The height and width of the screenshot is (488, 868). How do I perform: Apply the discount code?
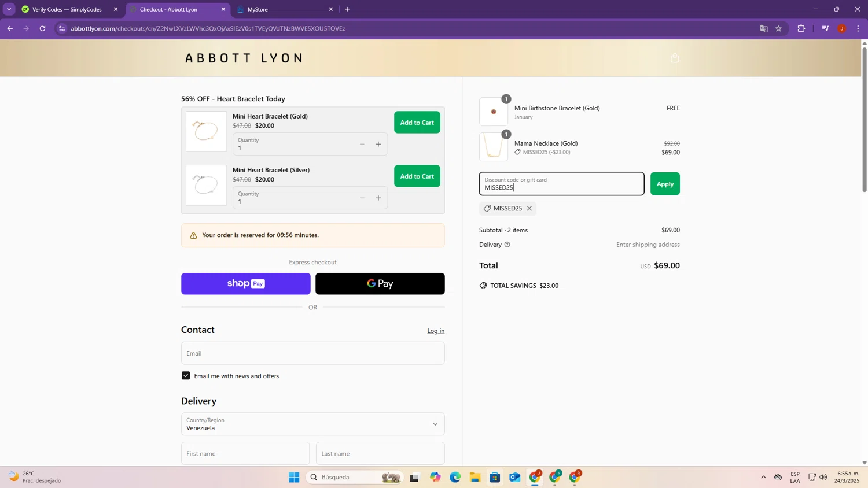click(665, 184)
